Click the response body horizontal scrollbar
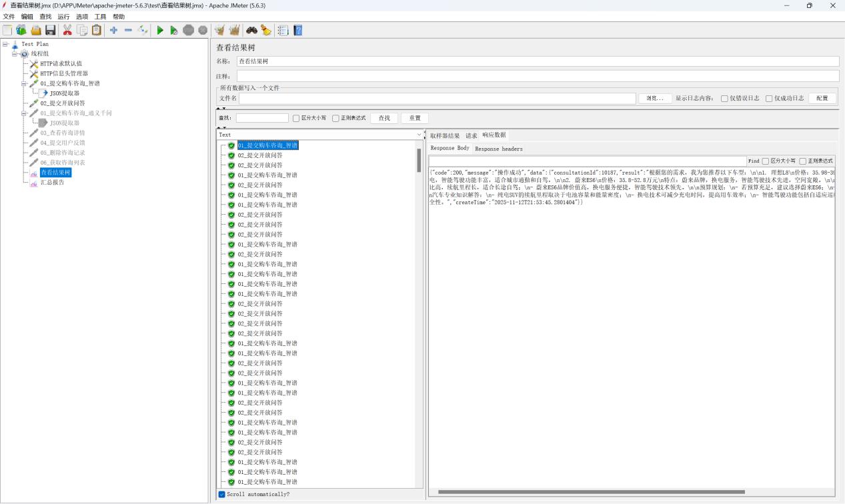The image size is (845, 504). pyautogui.click(x=591, y=492)
